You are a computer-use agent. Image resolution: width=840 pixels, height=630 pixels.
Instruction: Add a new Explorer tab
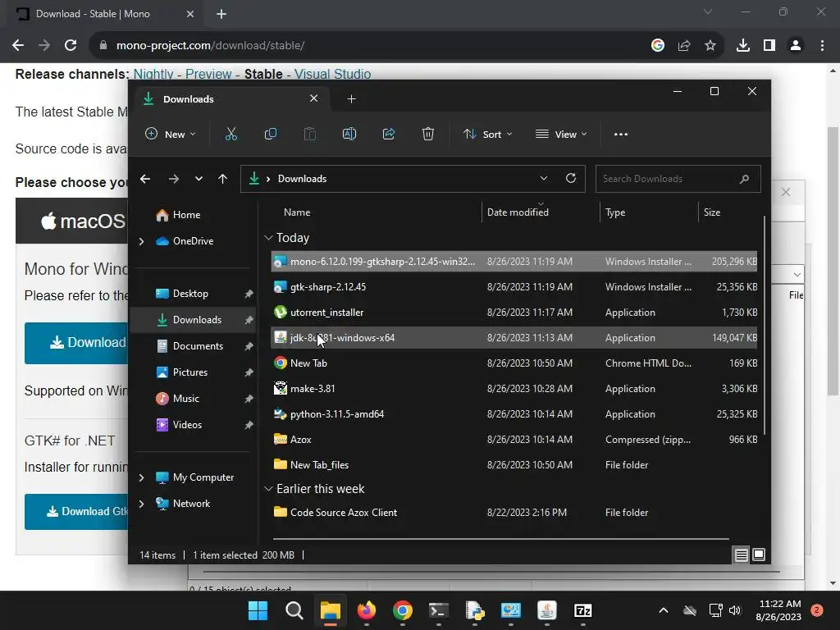(351, 99)
